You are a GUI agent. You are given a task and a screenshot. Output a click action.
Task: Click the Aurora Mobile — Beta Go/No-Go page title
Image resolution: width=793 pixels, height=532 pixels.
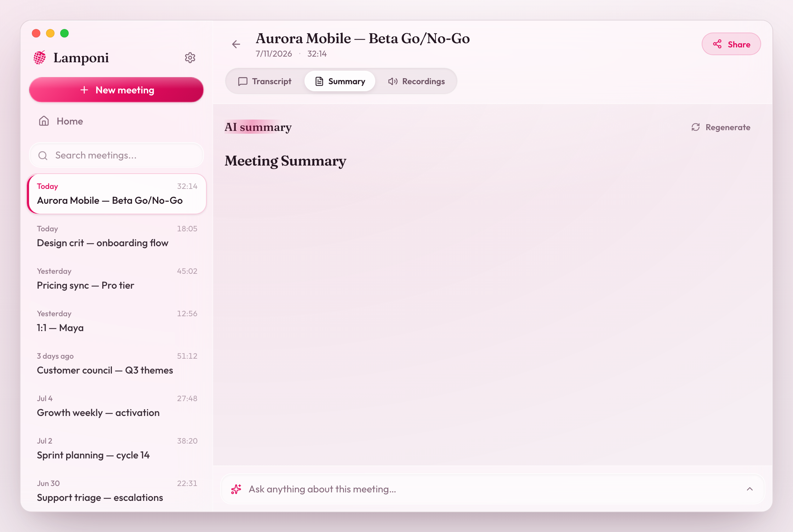[363, 39]
